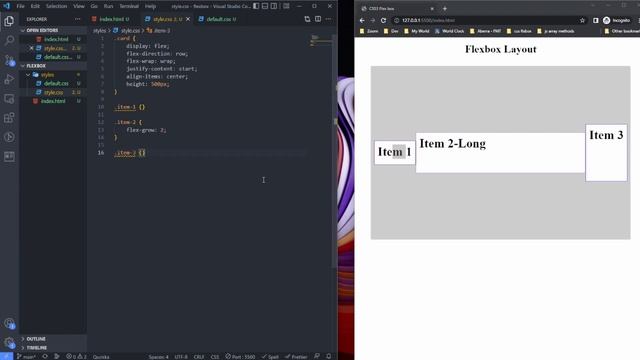Viewport: 640px width, 360px height.
Task: Change indentation via Spaces: 4
Action: coord(158,356)
